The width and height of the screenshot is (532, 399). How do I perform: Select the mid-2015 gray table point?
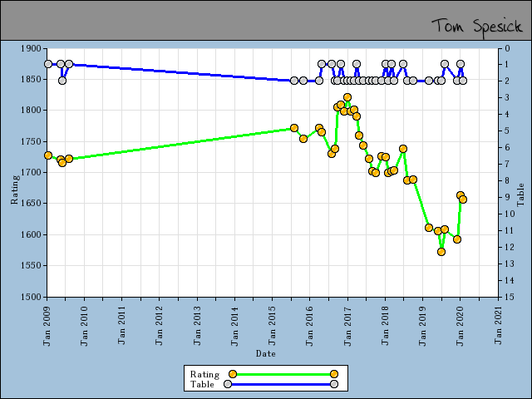point(294,81)
